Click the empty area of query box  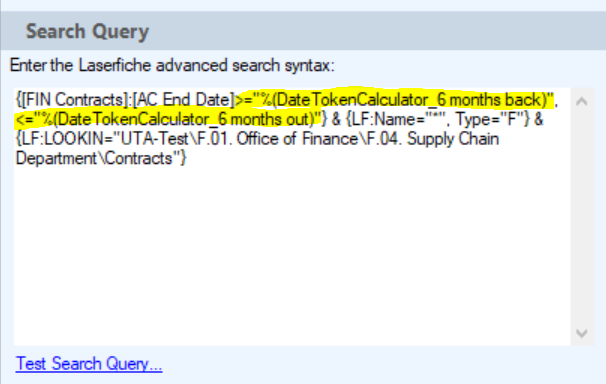[292, 255]
